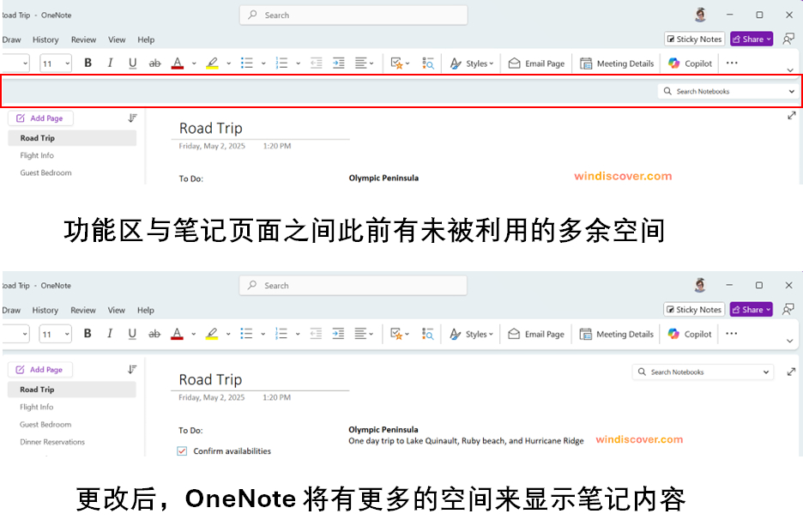
Task: Launch Copilot in the bottom window
Action: pyautogui.click(x=689, y=334)
